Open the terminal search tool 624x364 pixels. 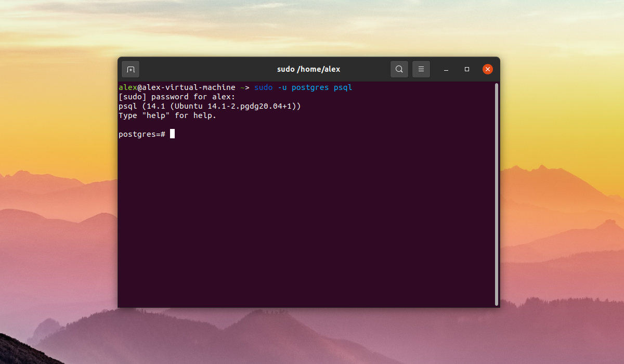pos(399,69)
